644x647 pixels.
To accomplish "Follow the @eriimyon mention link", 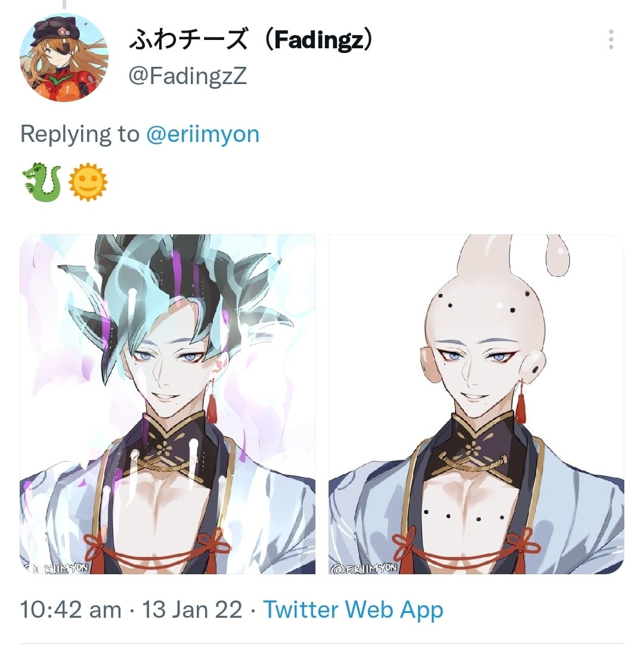I will (x=203, y=134).
